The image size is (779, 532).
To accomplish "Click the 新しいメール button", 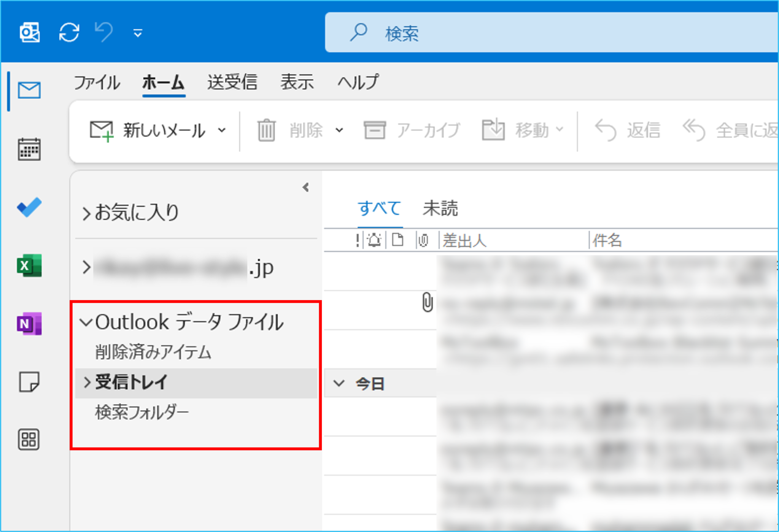I will pos(148,131).
